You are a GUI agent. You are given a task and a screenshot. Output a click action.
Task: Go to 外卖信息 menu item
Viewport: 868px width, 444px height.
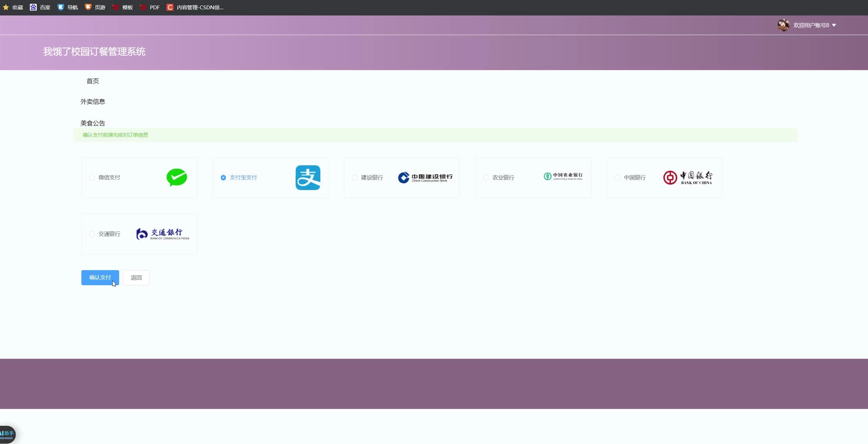point(93,102)
